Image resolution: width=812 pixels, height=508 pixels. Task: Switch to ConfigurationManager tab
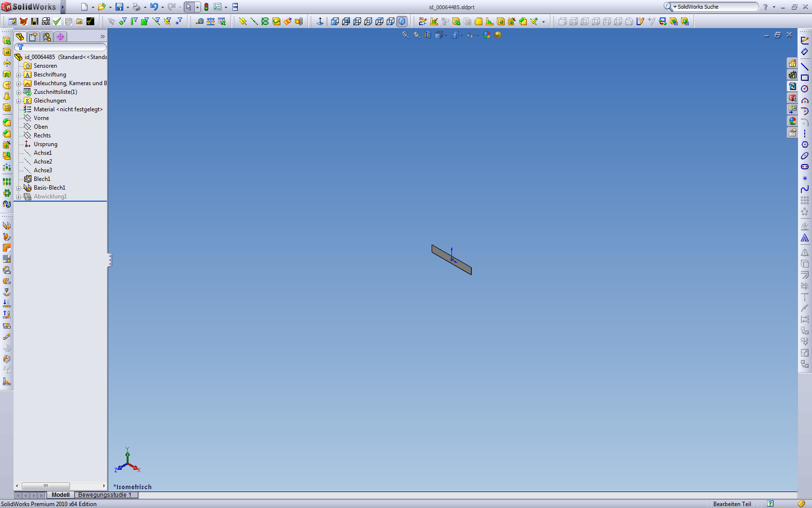coord(47,37)
